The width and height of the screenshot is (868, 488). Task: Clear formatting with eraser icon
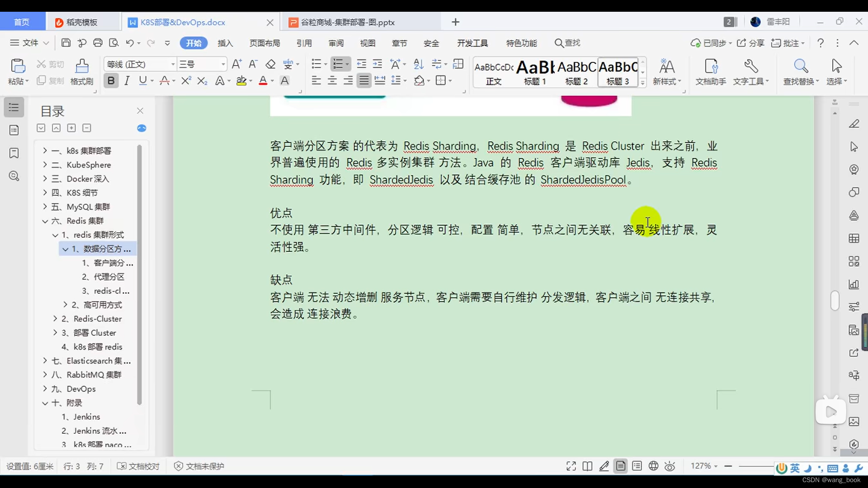coord(270,64)
